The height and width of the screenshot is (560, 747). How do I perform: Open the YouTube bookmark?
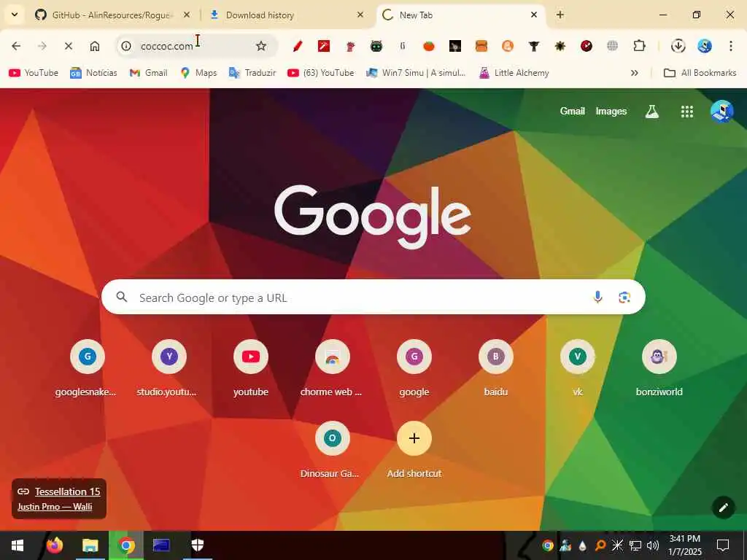click(x=34, y=73)
